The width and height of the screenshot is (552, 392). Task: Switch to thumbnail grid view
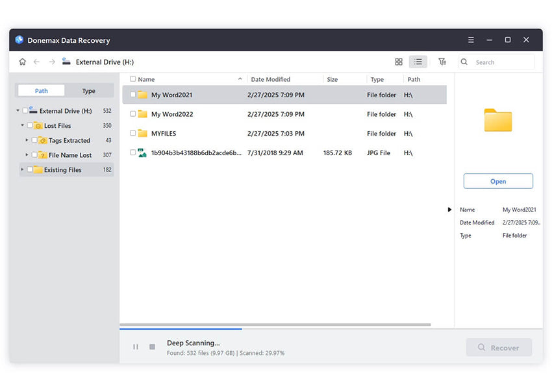pos(399,62)
